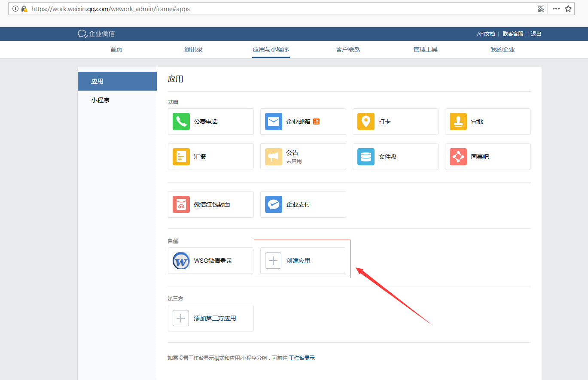Open the 公费电话 phone app icon
The height and width of the screenshot is (380, 588).
tap(181, 122)
